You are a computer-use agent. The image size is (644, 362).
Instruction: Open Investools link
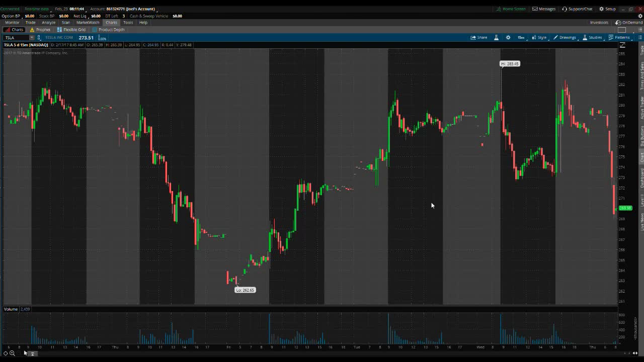pyautogui.click(x=599, y=23)
